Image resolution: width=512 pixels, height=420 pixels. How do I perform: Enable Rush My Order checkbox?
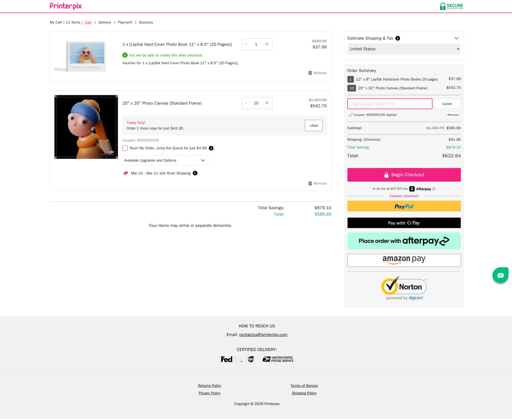tap(125, 148)
